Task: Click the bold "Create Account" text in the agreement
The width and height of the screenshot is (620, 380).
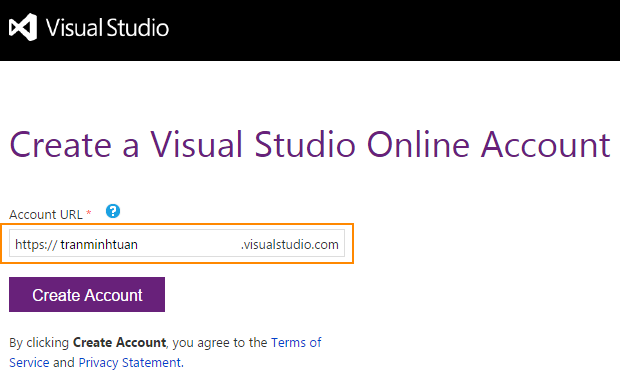Action: click(119, 342)
